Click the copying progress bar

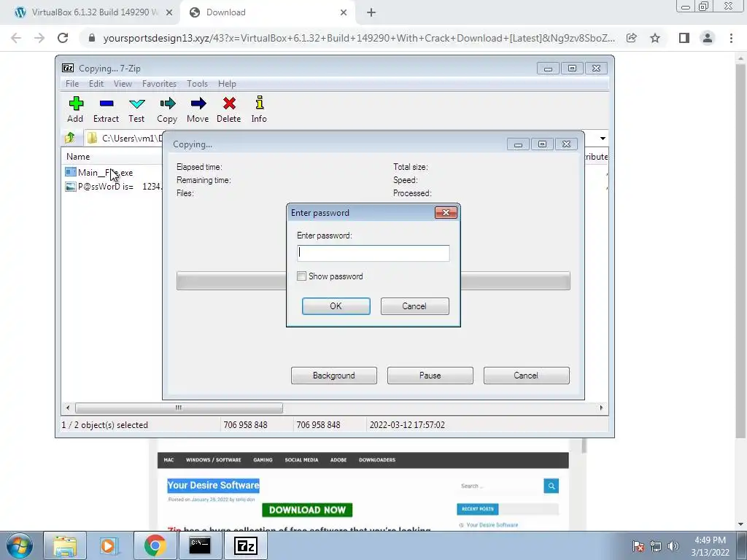[373, 281]
